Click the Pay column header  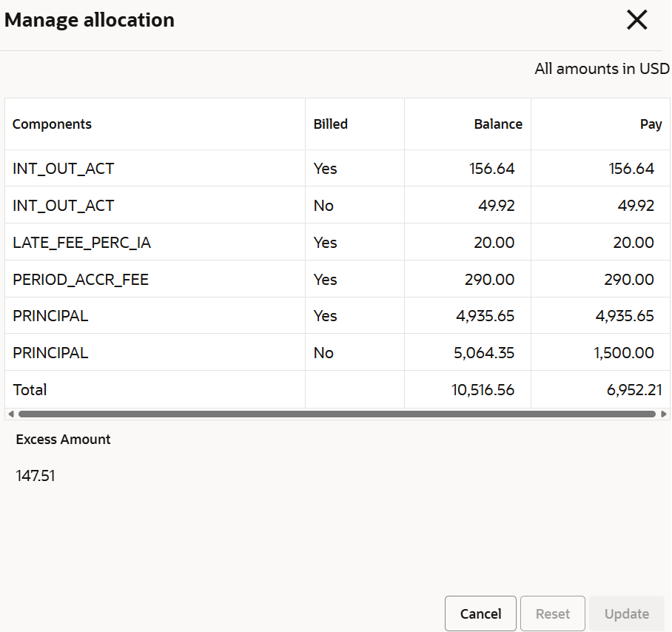point(651,124)
